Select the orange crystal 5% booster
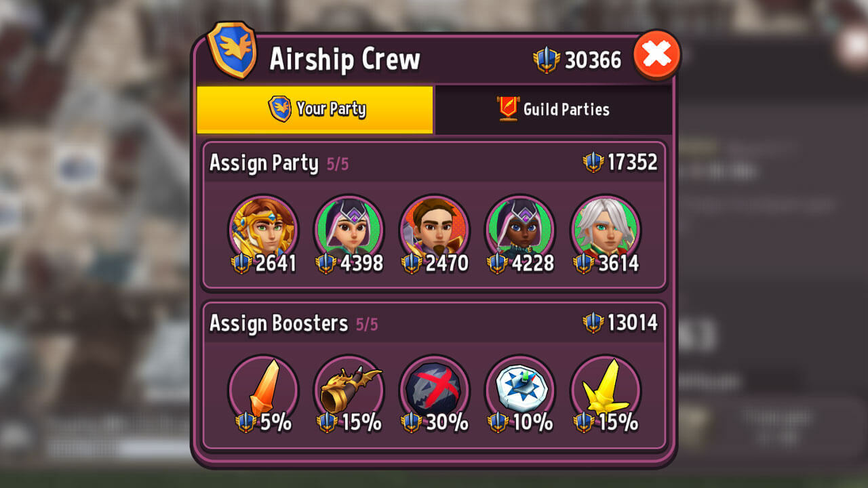Image resolution: width=868 pixels, height=488 pixels. (263, 392)
